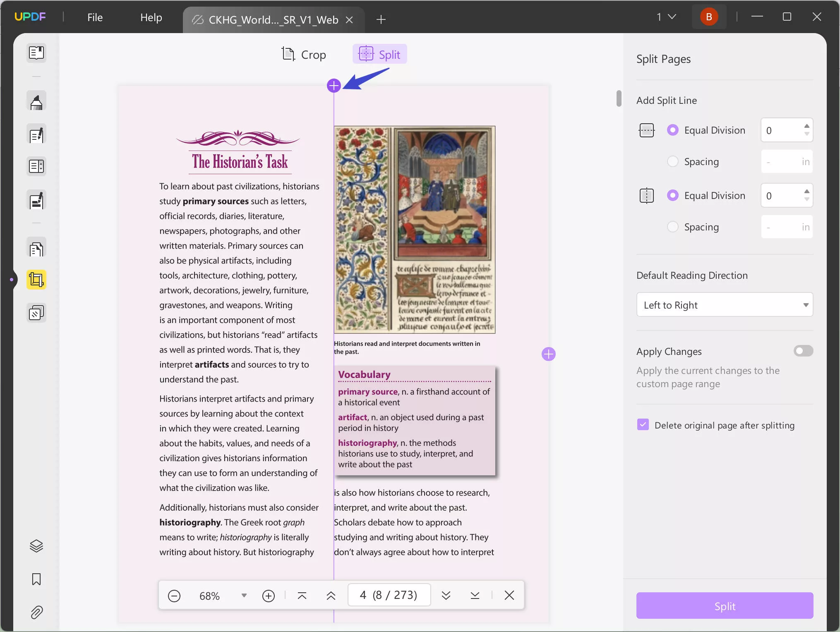Open a new tab with plus icon

pos(381,19)
